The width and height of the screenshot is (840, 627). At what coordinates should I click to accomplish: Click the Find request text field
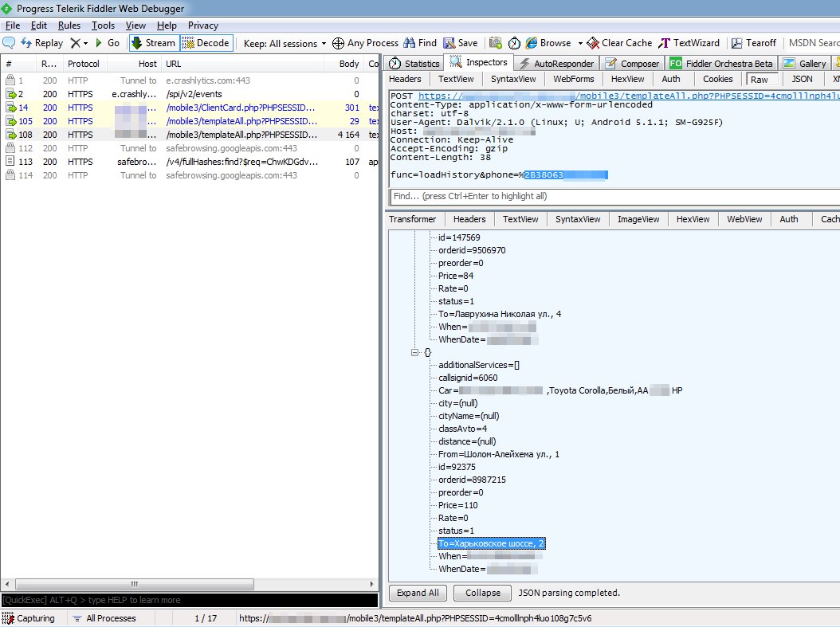point(615,197)
